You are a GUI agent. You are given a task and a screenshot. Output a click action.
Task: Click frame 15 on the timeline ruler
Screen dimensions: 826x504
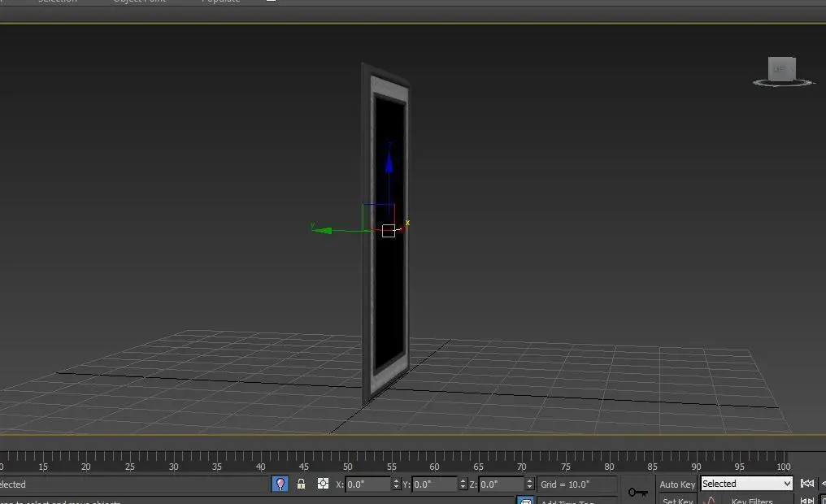[x=43, y=467]
